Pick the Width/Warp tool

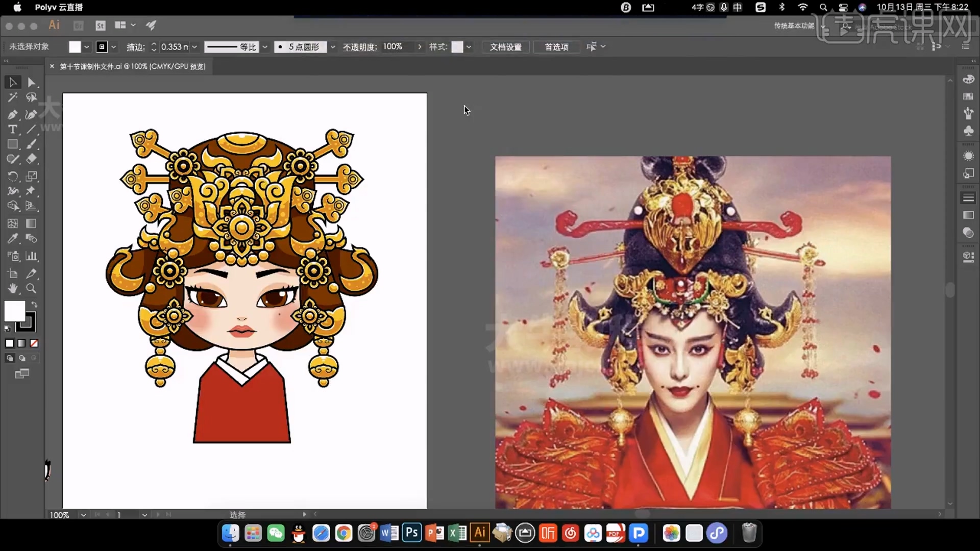coord(13,191)
